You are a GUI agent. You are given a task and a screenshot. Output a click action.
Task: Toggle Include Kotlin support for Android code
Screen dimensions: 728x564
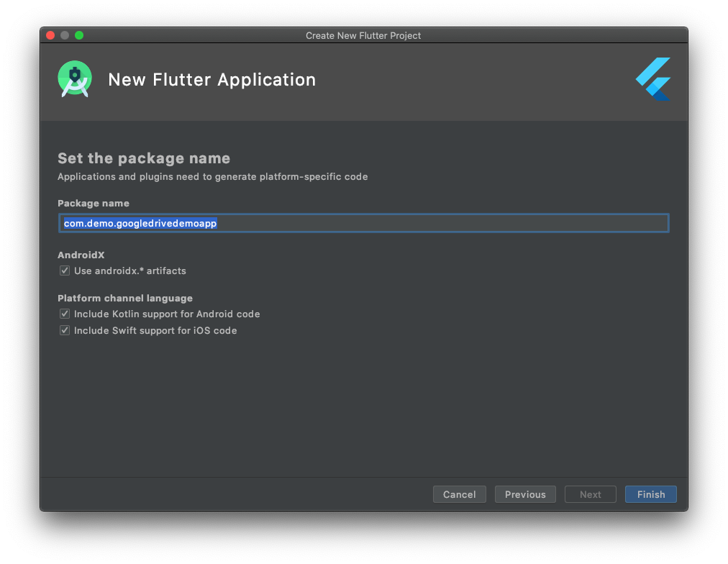pos(65,314)
